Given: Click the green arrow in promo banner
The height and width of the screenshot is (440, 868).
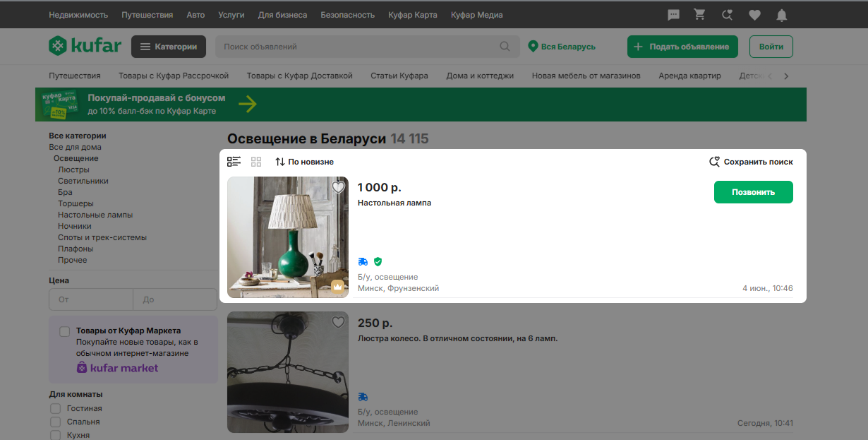Looking at the screenshot, I should 248,105.
